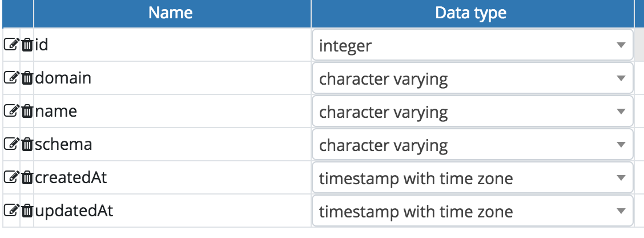This screenshot has height=238, width=644.
Task: Remove the name column using trash icon
Action: pos(27,111)
